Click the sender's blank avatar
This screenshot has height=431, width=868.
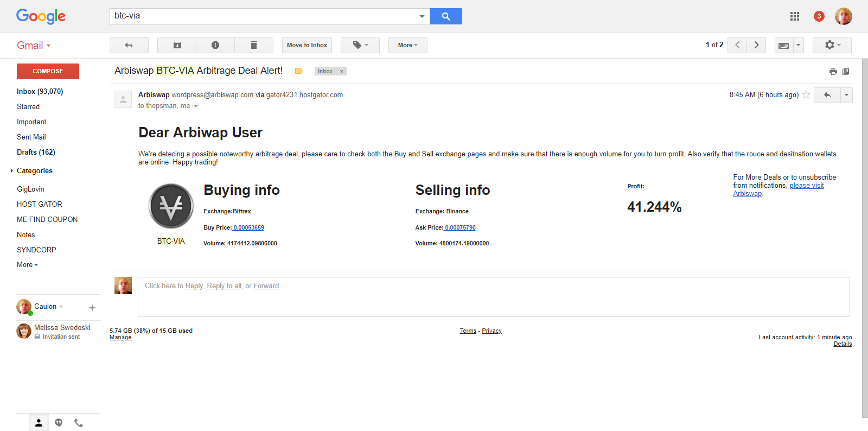pyautogui.click(x=123, y=99)
